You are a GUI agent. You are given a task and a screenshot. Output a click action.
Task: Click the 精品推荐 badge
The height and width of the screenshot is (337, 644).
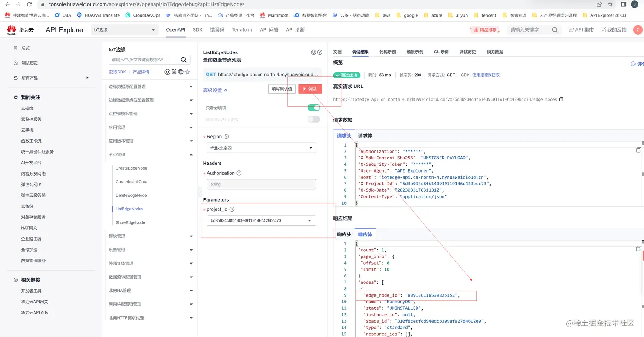tap(485, 30)
